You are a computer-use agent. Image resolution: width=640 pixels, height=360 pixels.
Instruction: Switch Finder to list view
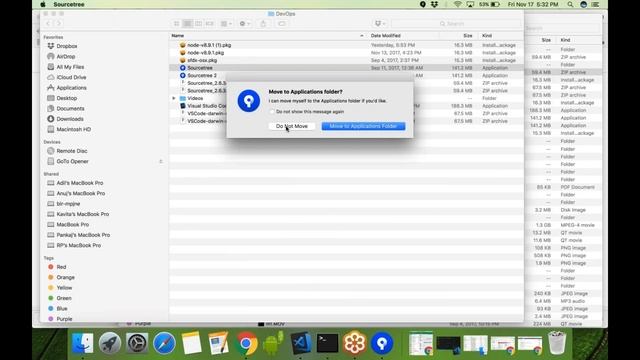[x=187, y=24]
